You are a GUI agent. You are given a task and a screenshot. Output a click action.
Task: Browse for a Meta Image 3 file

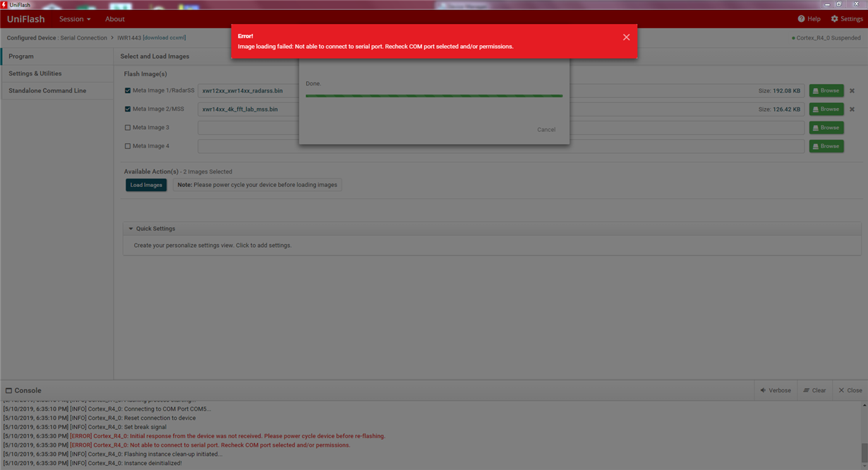click(826, 127)
